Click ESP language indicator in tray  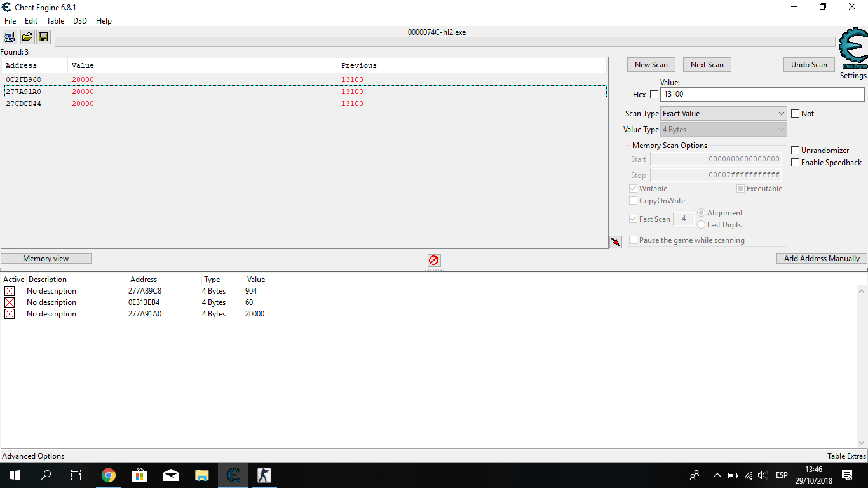point(782,475)
